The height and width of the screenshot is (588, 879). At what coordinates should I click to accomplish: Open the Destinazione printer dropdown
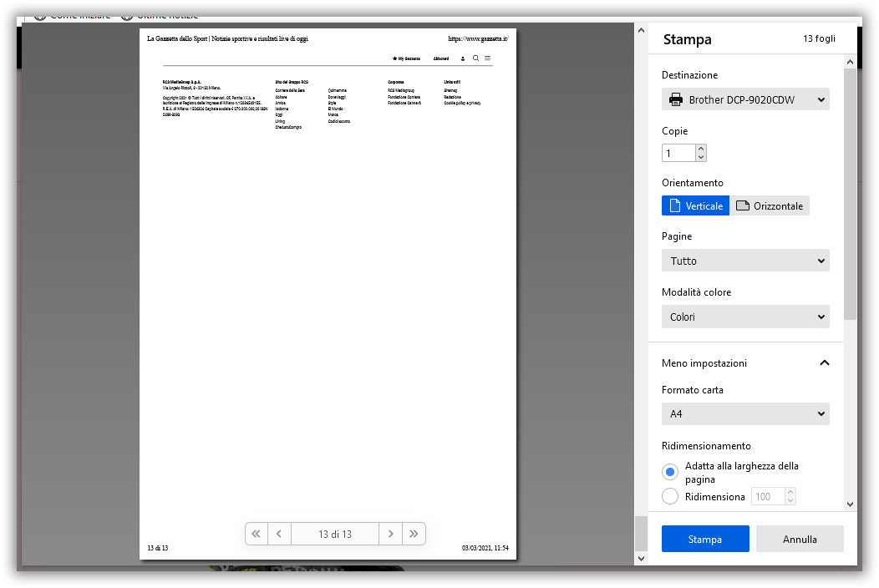point(745,99)
